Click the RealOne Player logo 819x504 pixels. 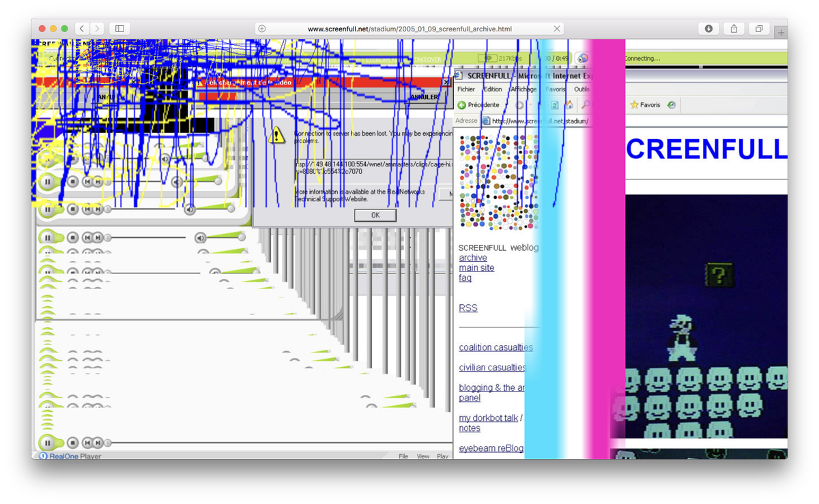(x=70, y=456)
